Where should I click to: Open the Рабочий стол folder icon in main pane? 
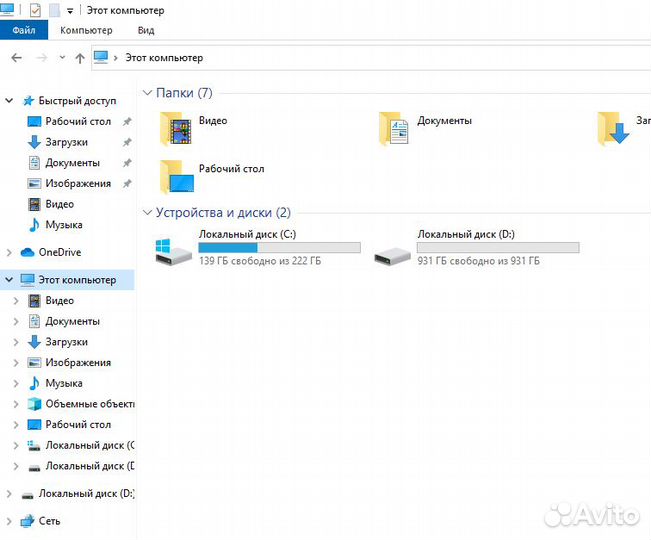coord(178,176)
